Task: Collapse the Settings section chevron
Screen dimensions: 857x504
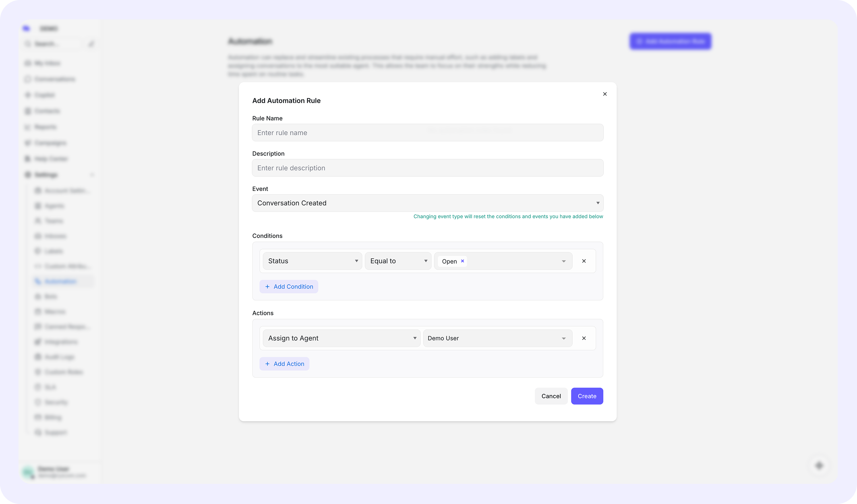Action: coord(93,174)
